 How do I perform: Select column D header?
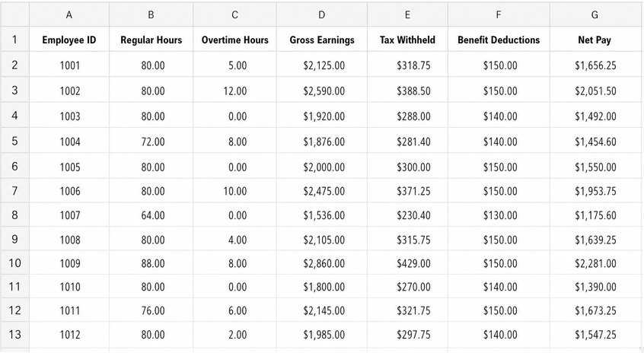click(x=321, y=14)
